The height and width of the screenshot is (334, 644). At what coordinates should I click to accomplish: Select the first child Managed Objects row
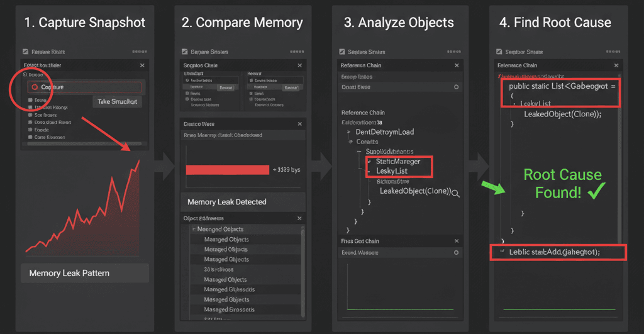[246, 240]
